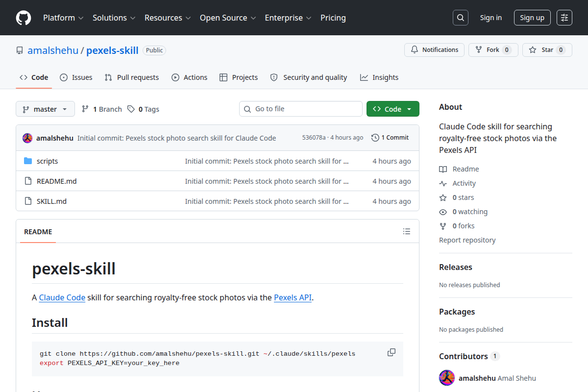
Task: Open the Packages heading link
Action: (457, 312)
